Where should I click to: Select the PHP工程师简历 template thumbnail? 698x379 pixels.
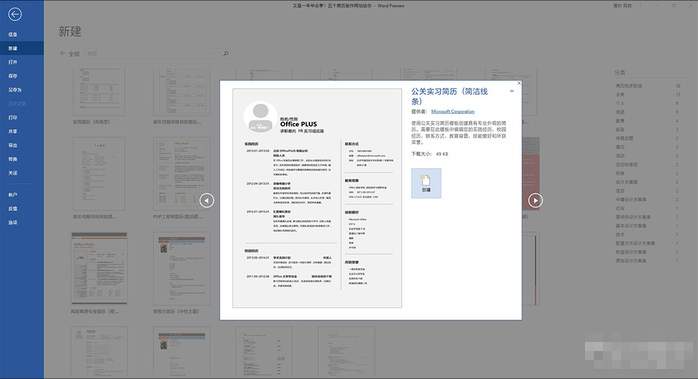click(x=181, y=174)
